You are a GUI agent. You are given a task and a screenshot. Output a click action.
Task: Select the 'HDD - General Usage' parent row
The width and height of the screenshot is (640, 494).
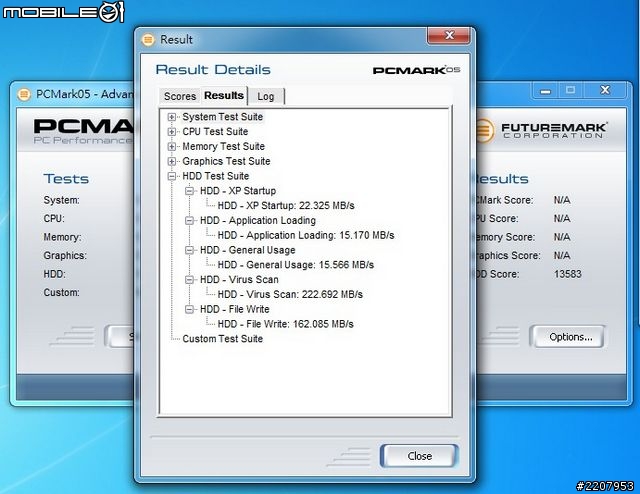point(247,250)
